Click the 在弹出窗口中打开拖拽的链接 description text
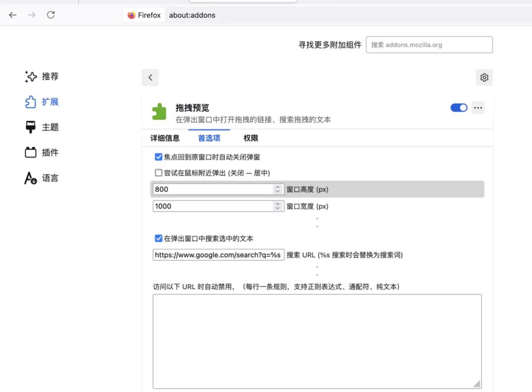 tap(253, 120)
